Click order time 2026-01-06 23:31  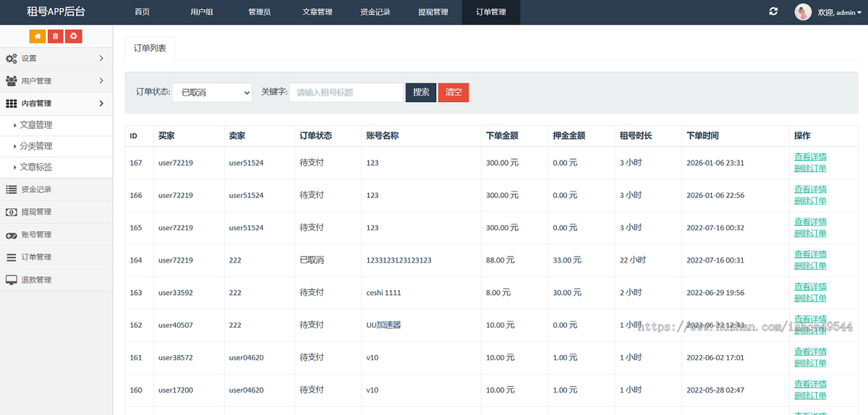coord(715,163)
